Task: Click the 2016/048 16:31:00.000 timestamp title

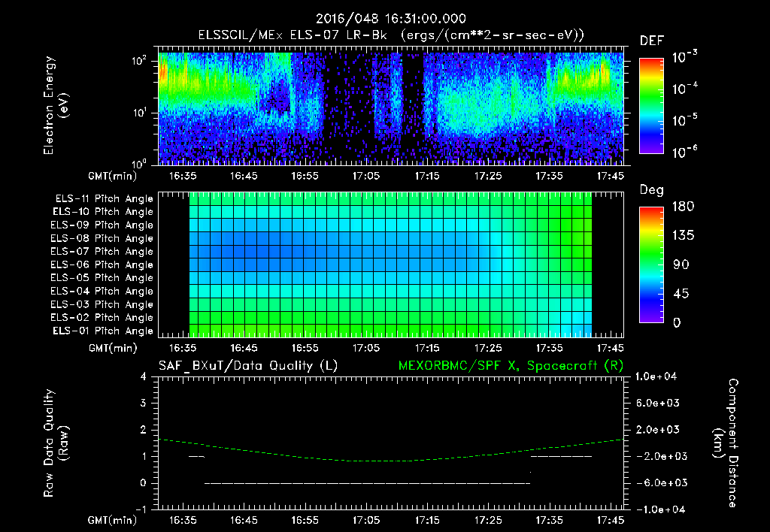Action: tap(390, 19)
